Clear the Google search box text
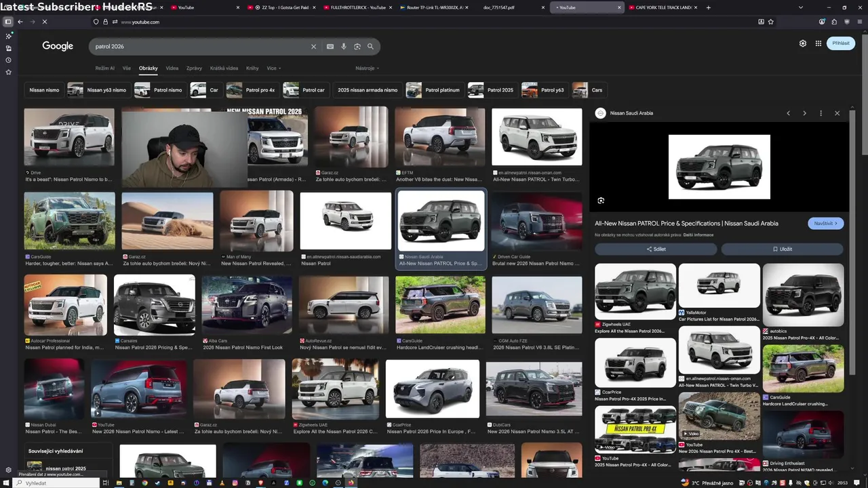Screen dimensions: 868x488 313,47
